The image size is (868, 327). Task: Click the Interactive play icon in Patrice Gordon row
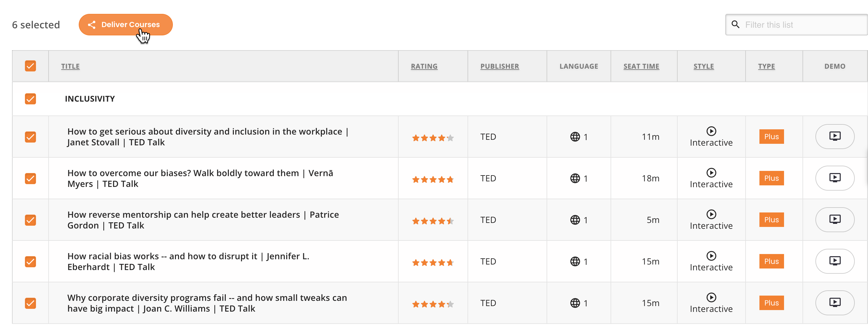711,214
